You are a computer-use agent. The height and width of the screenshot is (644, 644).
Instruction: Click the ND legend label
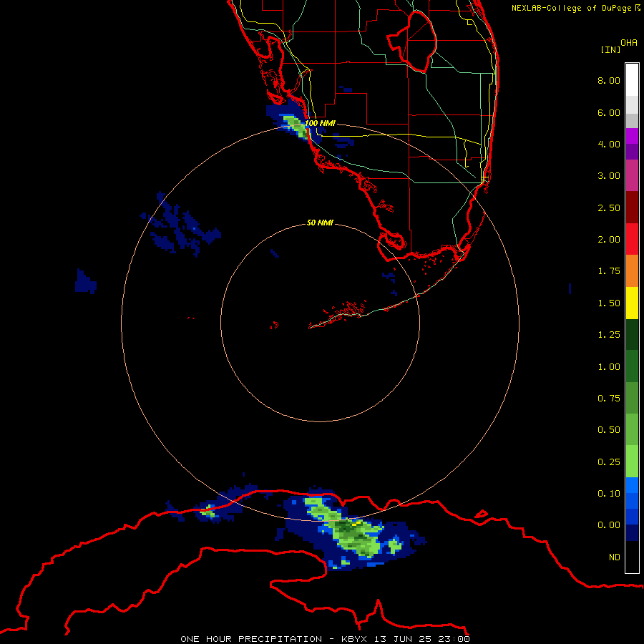pos(615,557)
